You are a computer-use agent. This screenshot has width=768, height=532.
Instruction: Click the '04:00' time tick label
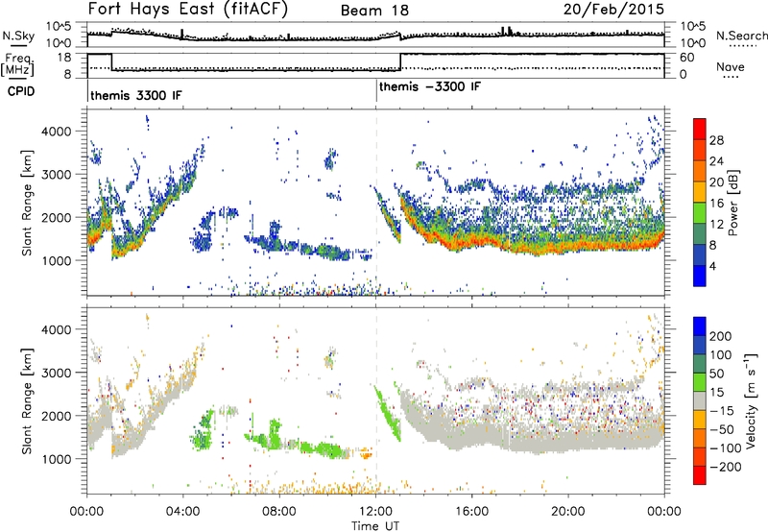(183, 512)
